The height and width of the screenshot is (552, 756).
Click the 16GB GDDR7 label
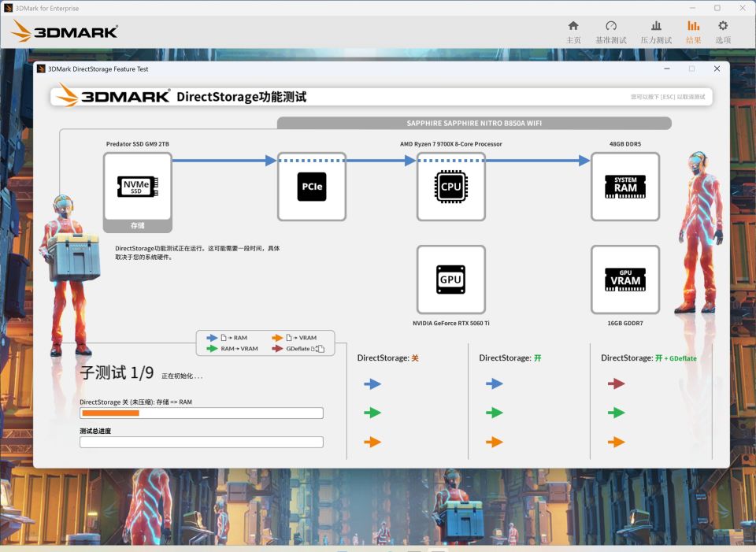click(x=625, y=324)
